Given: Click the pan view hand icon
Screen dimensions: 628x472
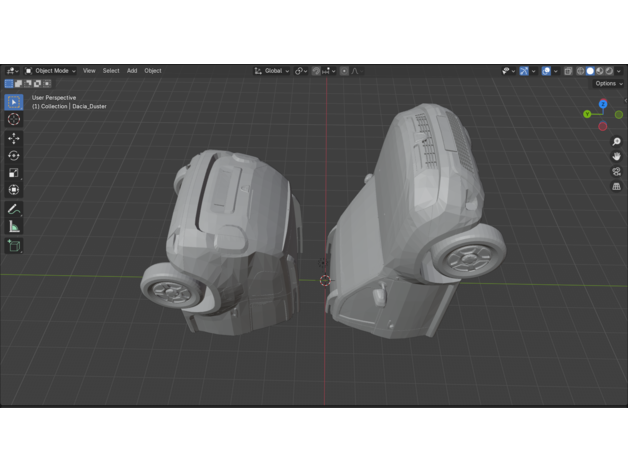Looking at the screenshot, I should [616, 157].
